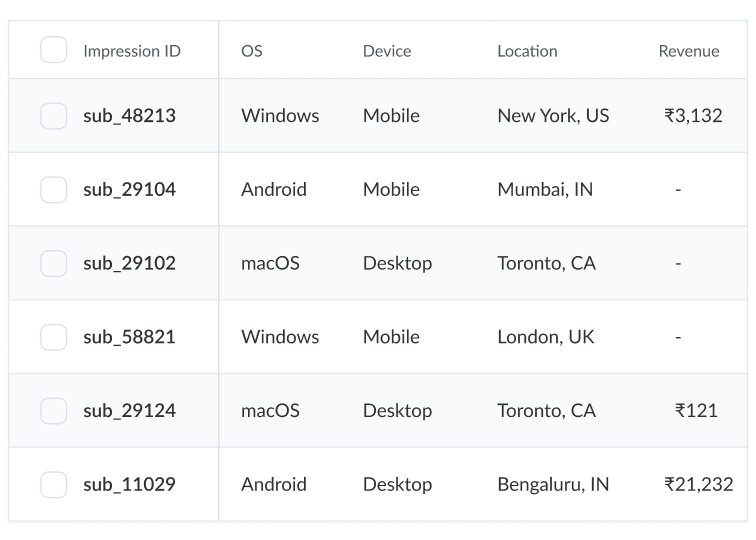This screenshot has width=756, height=540.
Task: Select the Bengaluru, IN location cell
Action: pos(553,484)
